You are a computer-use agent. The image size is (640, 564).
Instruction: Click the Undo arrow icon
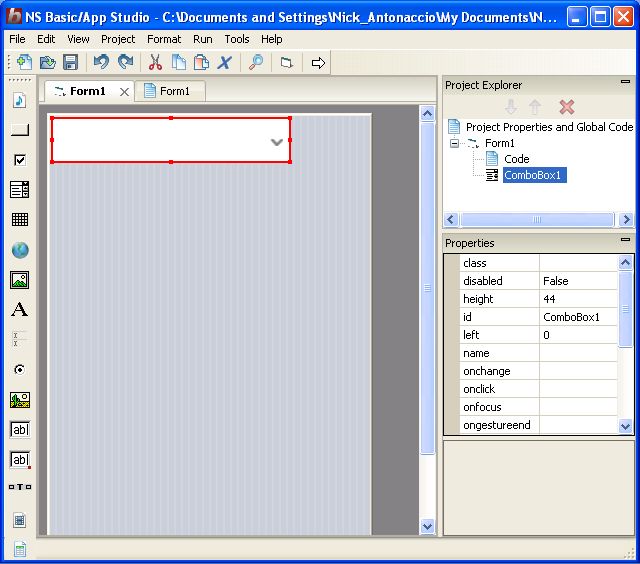pyautogui.click(x=101, y=62)
